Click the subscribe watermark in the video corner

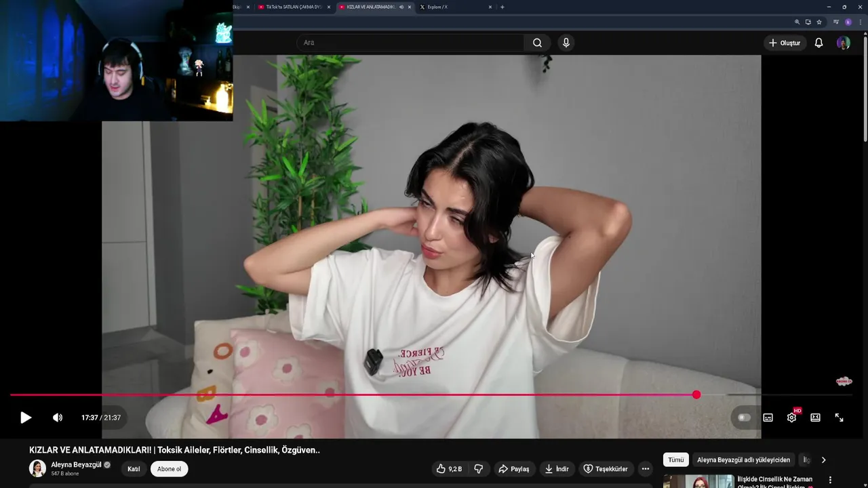(x=844, y=382)
